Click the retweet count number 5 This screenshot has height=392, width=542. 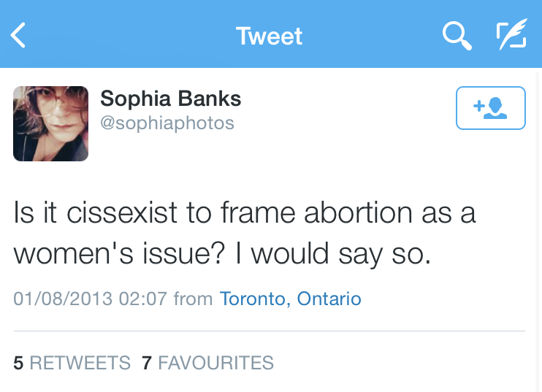coord(18,363)
